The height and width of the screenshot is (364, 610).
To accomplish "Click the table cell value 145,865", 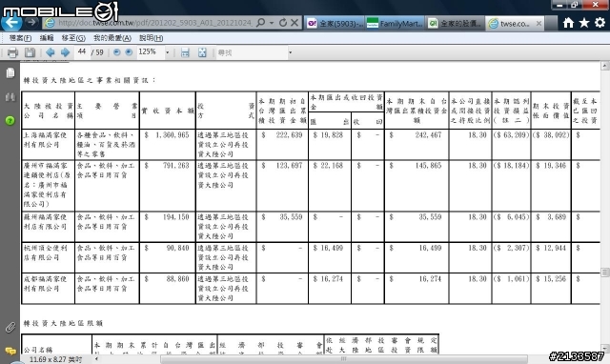I will 428,166.
